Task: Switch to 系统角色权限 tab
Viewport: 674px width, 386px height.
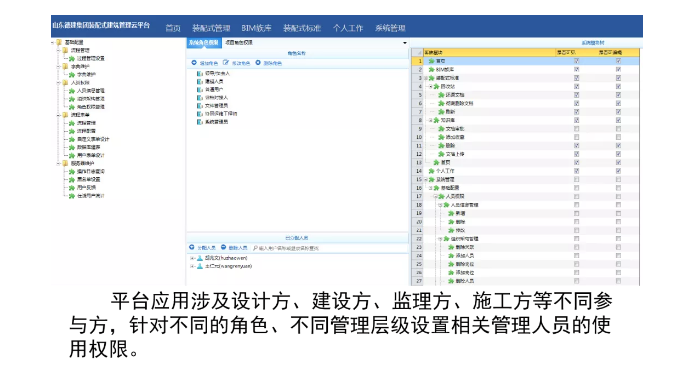Action: [204, 43]
